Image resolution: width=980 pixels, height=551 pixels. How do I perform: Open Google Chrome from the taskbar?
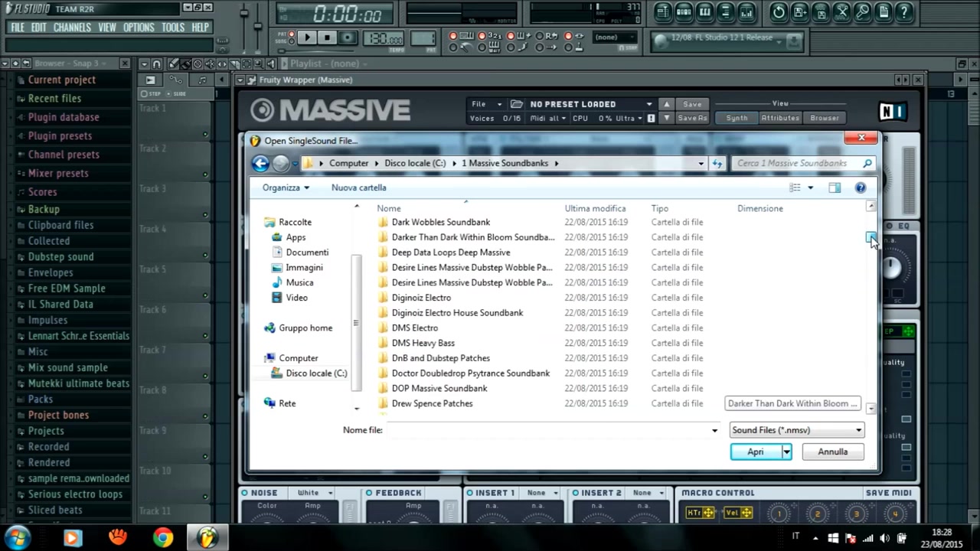click(162, 538)
